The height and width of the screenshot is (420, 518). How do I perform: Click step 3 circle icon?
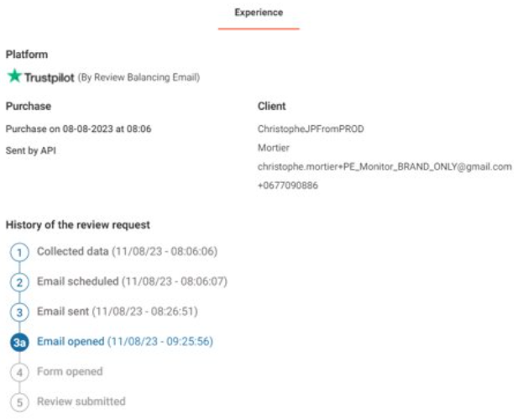21,312
